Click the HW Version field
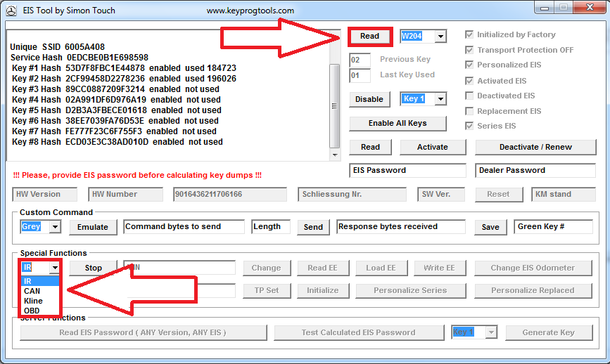Viewport: 610px width, 364px height. coord(45,194)
